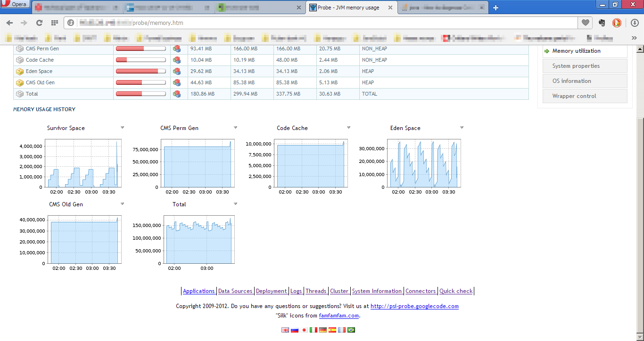Expand the bookmarks bar overflow chevron
The width and height of the screenshot is (644, 341).
tap(634, 38)
